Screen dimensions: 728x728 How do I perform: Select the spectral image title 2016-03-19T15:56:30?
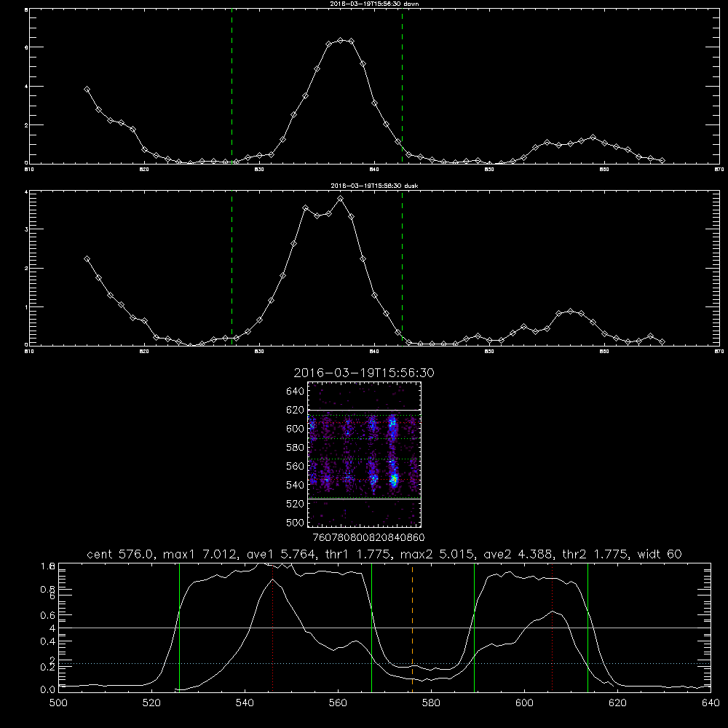[x=364, y=373]
